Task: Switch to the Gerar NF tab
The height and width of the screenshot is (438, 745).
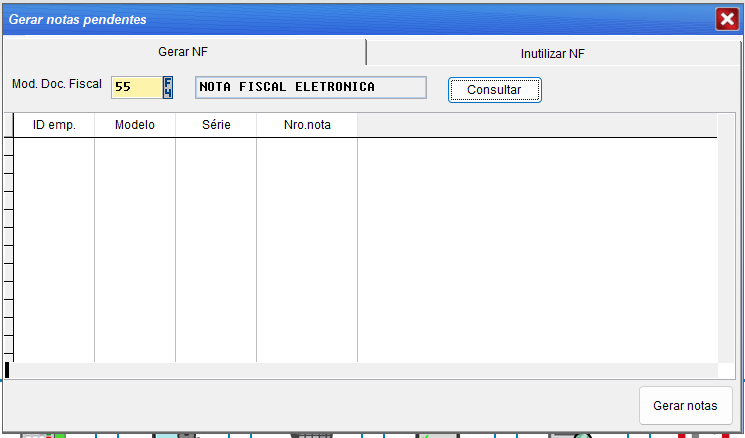Action: (183, 52)
